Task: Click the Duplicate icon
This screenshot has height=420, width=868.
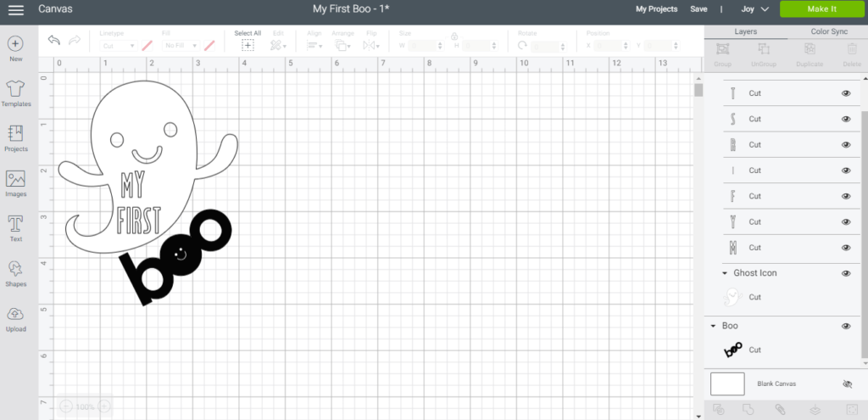Action: pos(810,48)
